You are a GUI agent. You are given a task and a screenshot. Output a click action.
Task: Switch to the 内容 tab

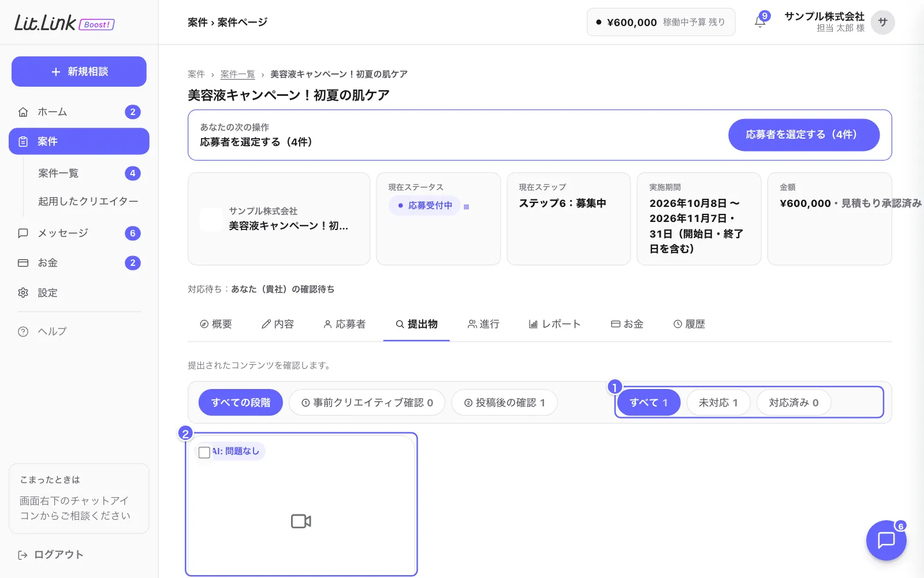[278, 324]
